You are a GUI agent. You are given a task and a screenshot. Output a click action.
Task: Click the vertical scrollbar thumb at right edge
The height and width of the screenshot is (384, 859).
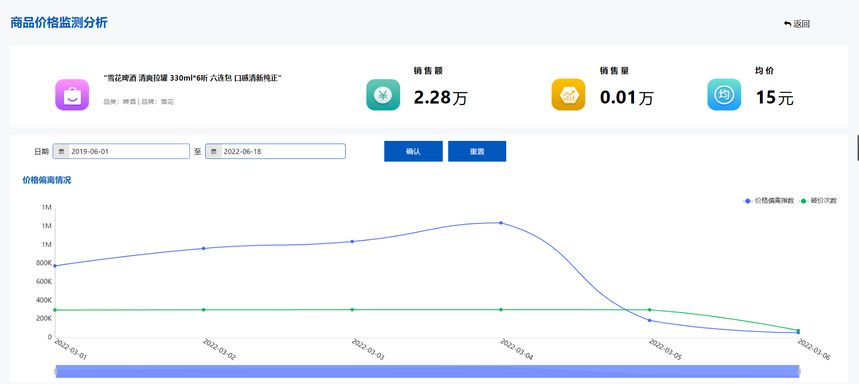pyautogui.click(x=857, y=147)
